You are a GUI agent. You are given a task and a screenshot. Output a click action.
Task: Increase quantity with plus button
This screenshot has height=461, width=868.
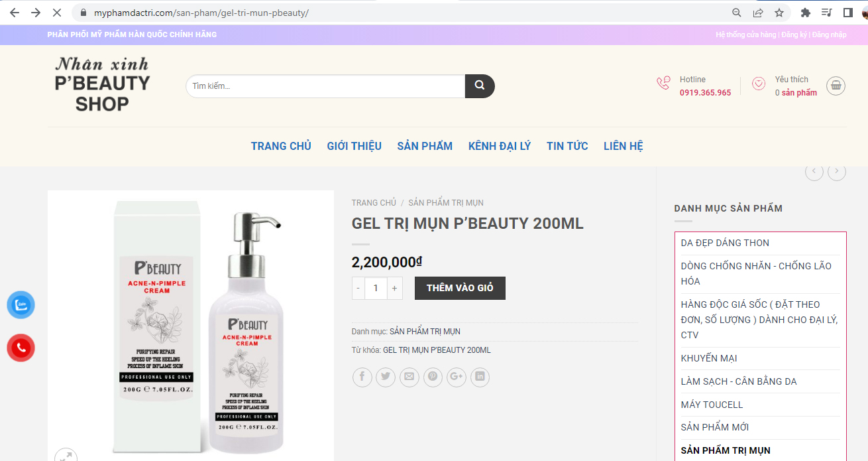395,288
